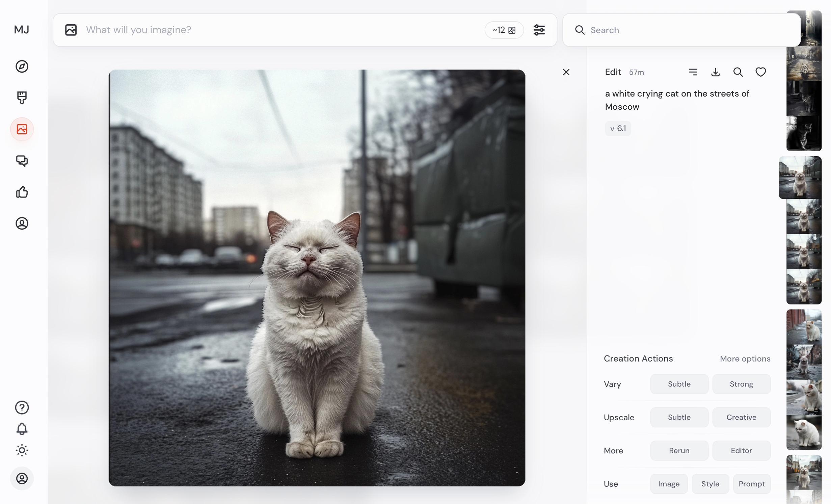
Task: Expand the Creation Actions panel options
Action: pyautogui.click(x=745, y=359)
